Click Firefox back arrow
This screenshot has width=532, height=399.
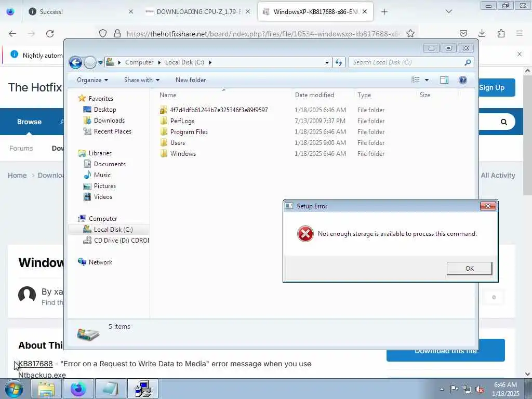coord(12,34)
